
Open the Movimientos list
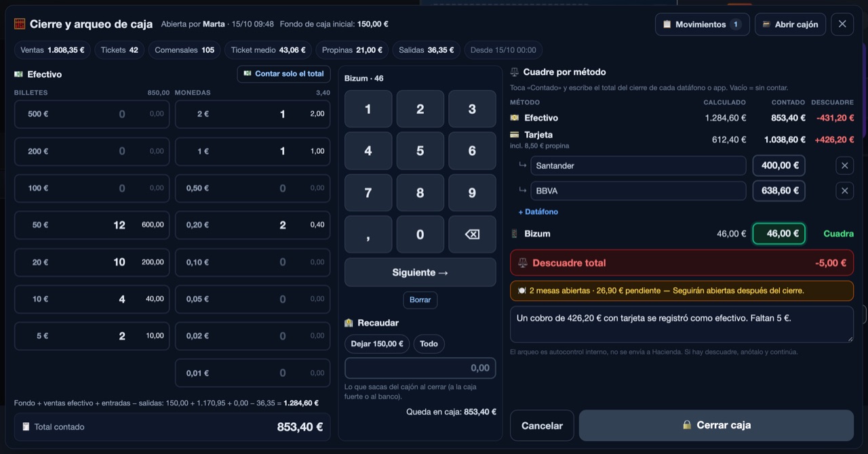click(x=702, y=24)
